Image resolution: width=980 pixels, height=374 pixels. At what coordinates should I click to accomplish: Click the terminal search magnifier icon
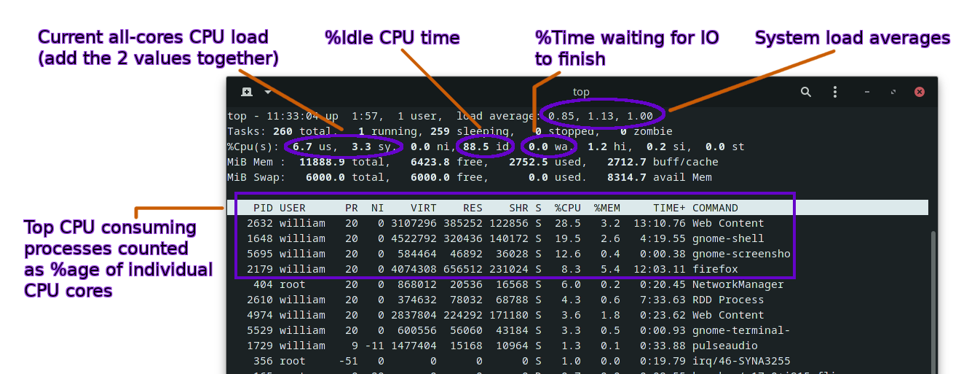[x=806, y=92]
